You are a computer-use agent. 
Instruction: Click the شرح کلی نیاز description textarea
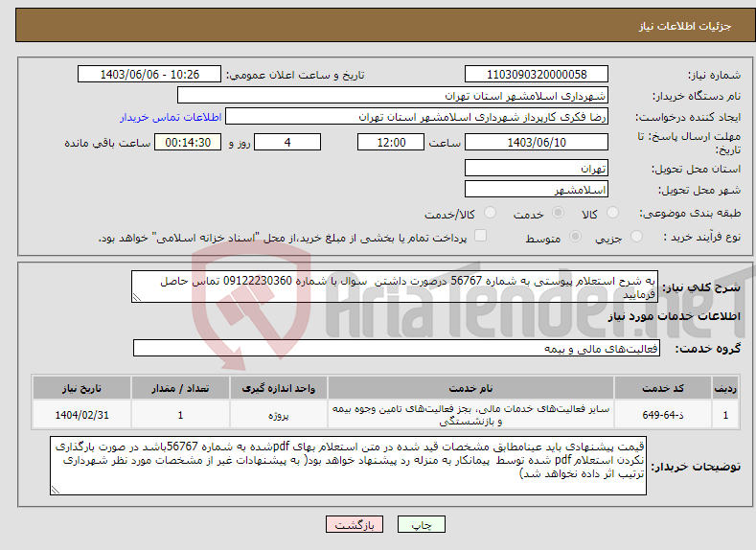395,286
